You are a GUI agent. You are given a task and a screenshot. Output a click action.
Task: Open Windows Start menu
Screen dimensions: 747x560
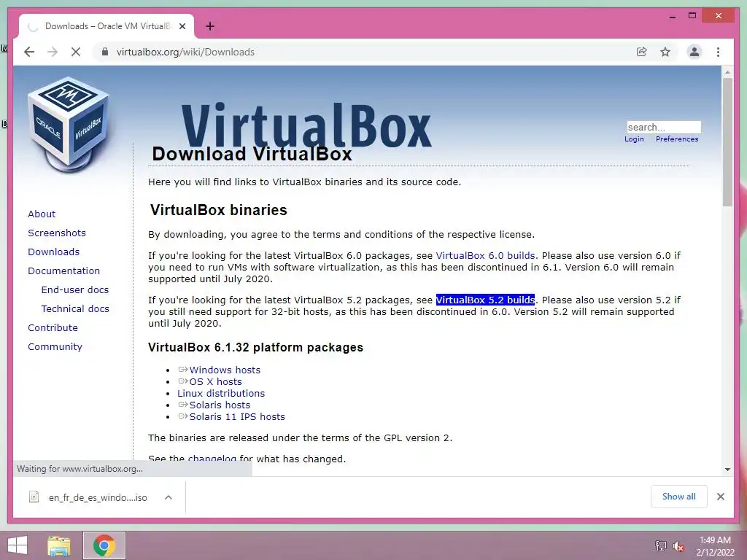point(18,545)
